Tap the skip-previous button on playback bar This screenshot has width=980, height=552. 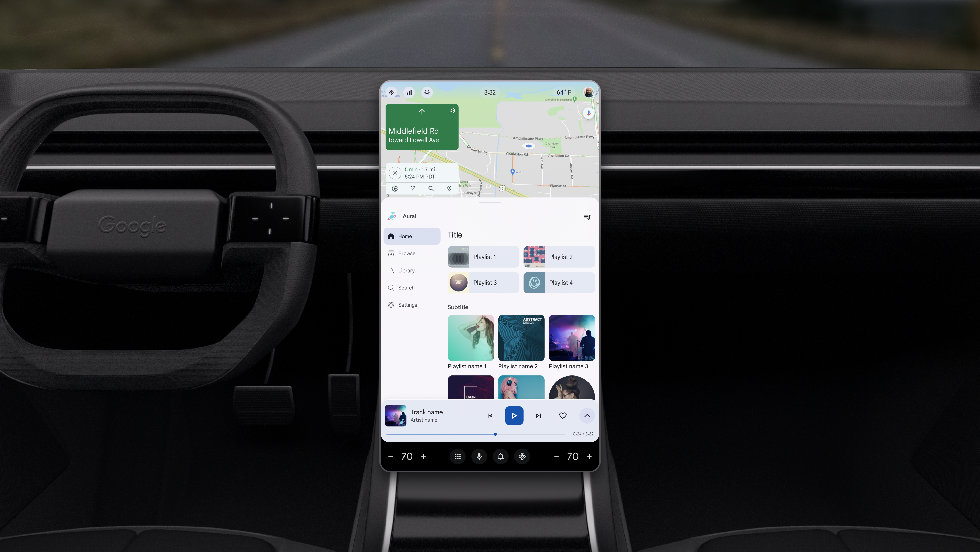489,415
